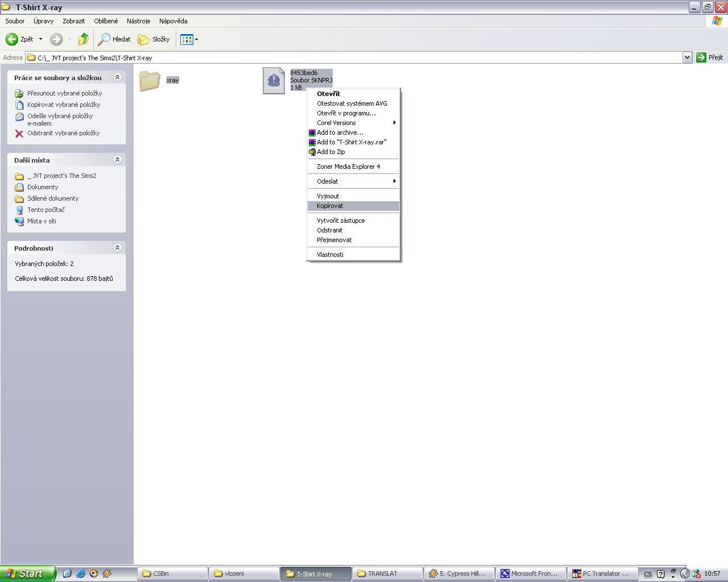Viewport: 728px width, 582px height.
Task: Open Tento počítač from Další místa
Action: tap(46, 210)
